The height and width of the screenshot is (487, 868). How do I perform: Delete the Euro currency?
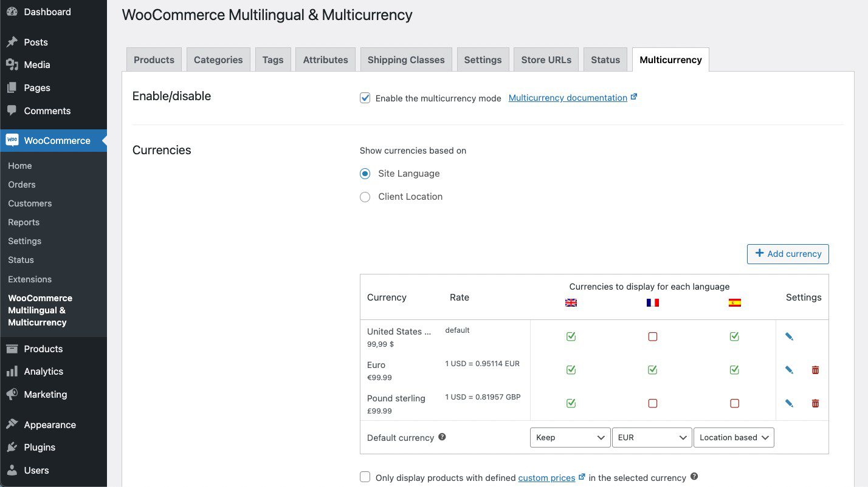click(815, 369)
